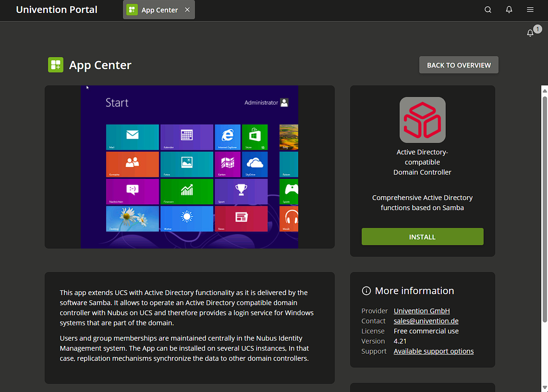Select the version value 4.21
Image resolution: width=548 pixels, height=392 pixels.
click(x=400, y=341)
